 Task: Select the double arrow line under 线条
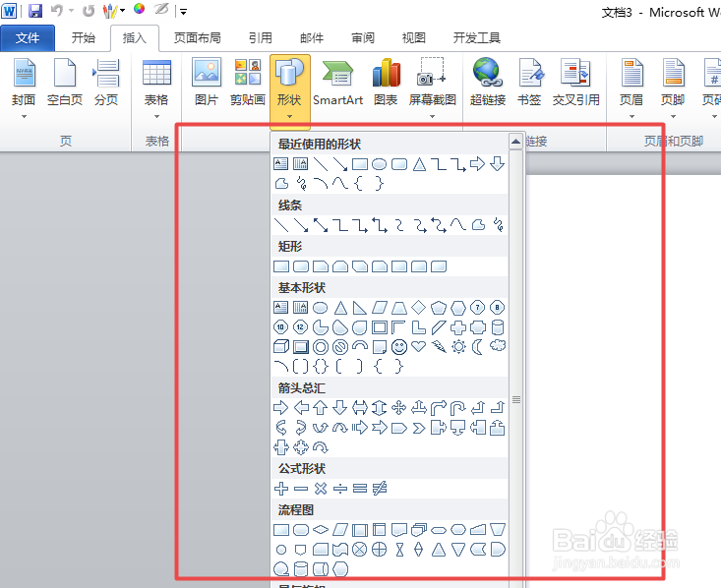point(321,225)
